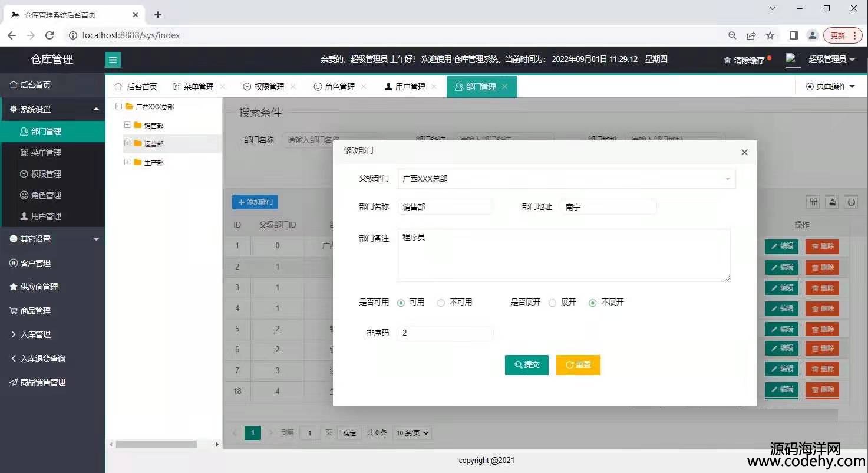
Task: Click the 排序码 input field
Action: [x=445, y=333]
